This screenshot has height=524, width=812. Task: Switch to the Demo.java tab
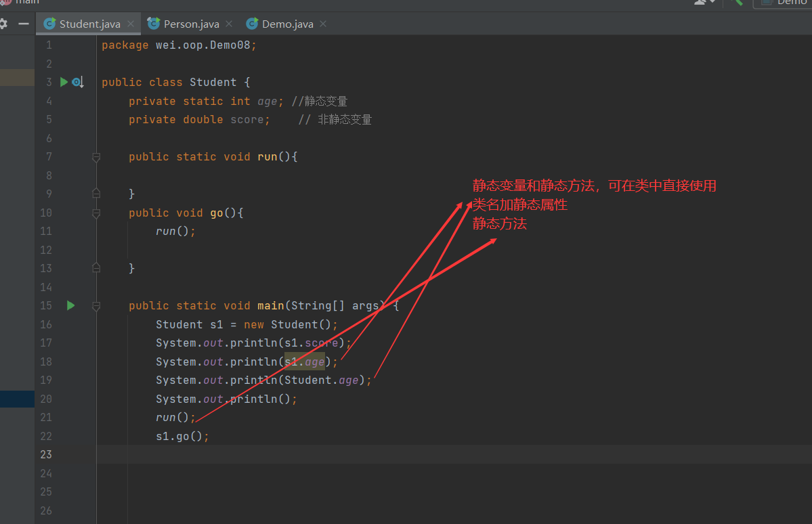pos(287,24)
